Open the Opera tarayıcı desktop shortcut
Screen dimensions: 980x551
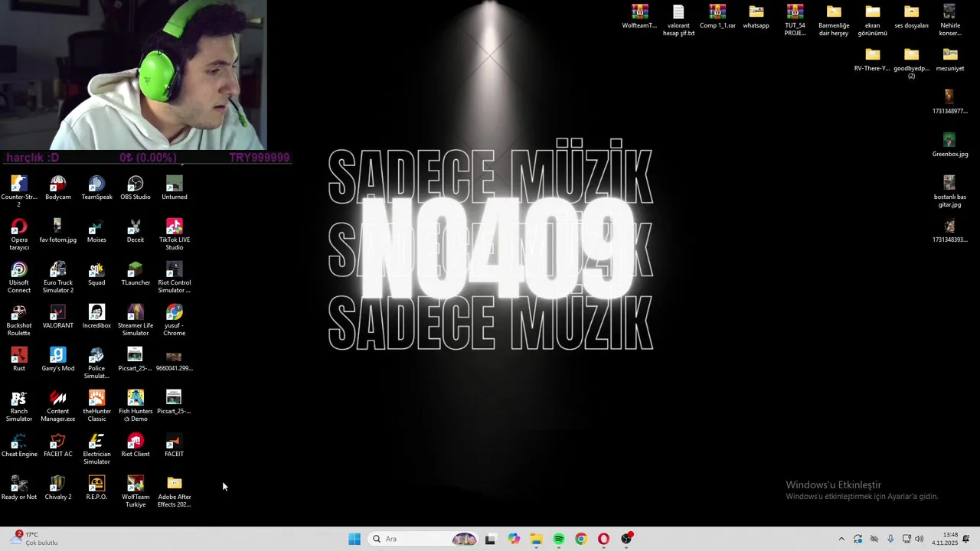pos(19,234)
